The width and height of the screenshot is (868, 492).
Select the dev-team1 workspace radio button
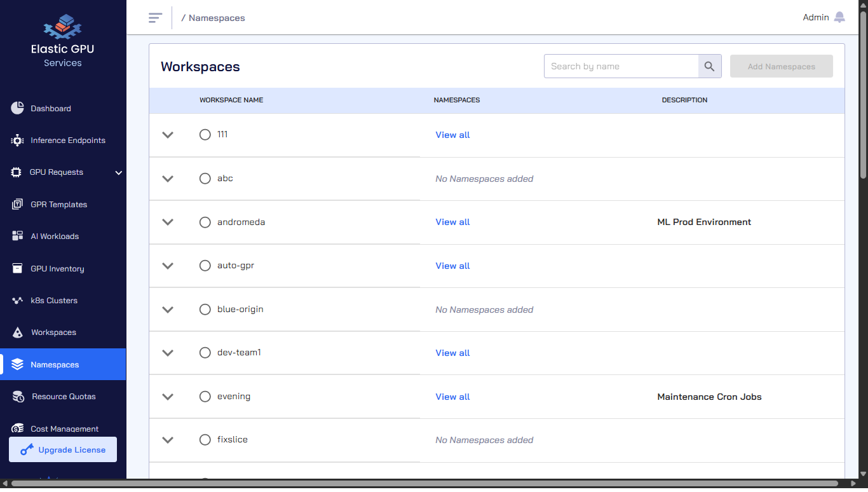[205, 353]
